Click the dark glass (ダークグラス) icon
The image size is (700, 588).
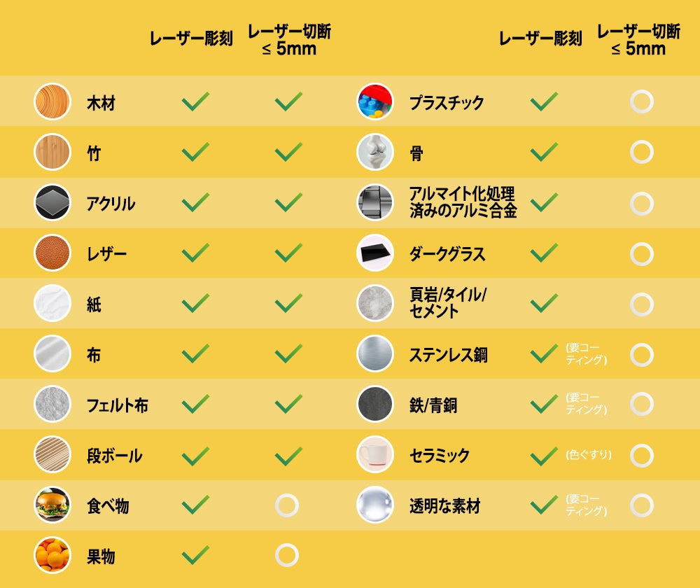click(375, 253)
